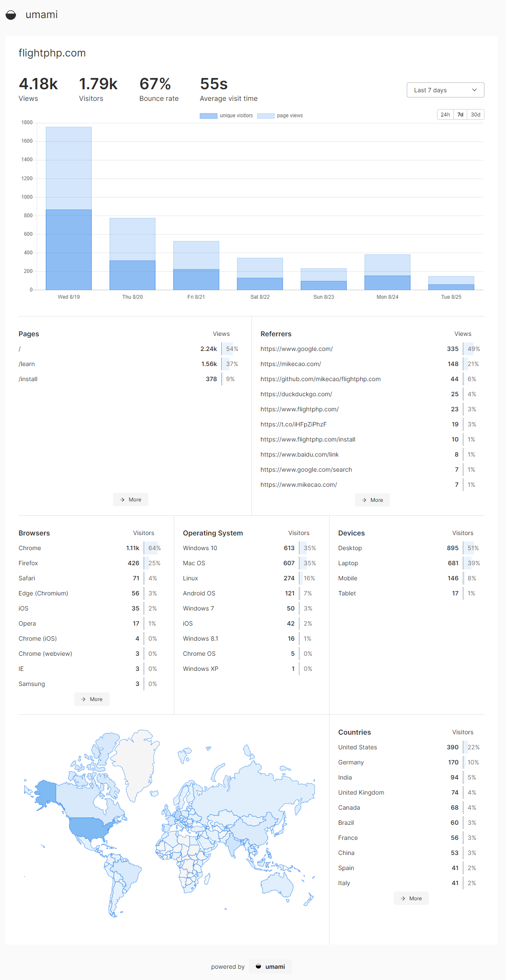This screenshot has width=506, height=980.
Task: Click the umami logo icon in header
Action: [x=11, y=15]
